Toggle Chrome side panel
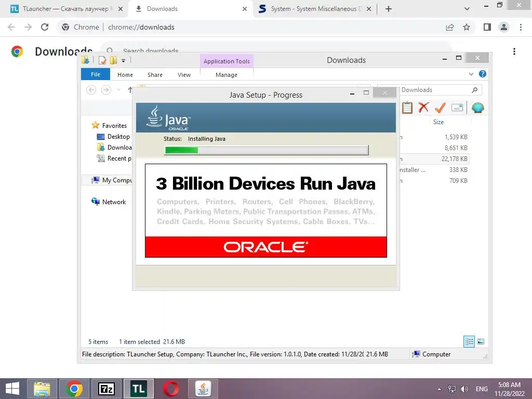Viewport: 532px width, 399px height. coord(487,27)
